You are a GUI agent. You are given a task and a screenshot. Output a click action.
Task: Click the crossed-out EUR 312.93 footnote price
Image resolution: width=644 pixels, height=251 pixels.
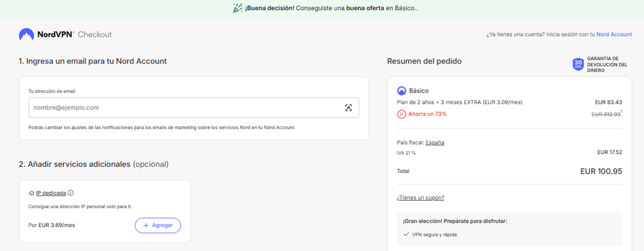pyautogui.click(x=606, y=114)
